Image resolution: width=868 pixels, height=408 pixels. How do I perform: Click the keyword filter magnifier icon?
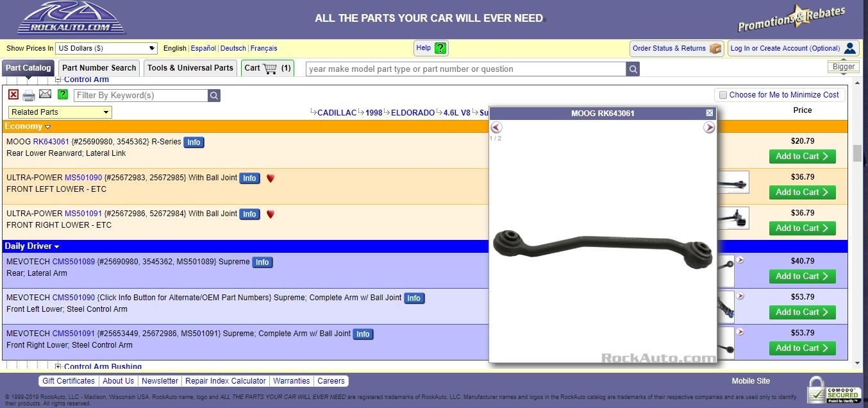click(214, 96)
